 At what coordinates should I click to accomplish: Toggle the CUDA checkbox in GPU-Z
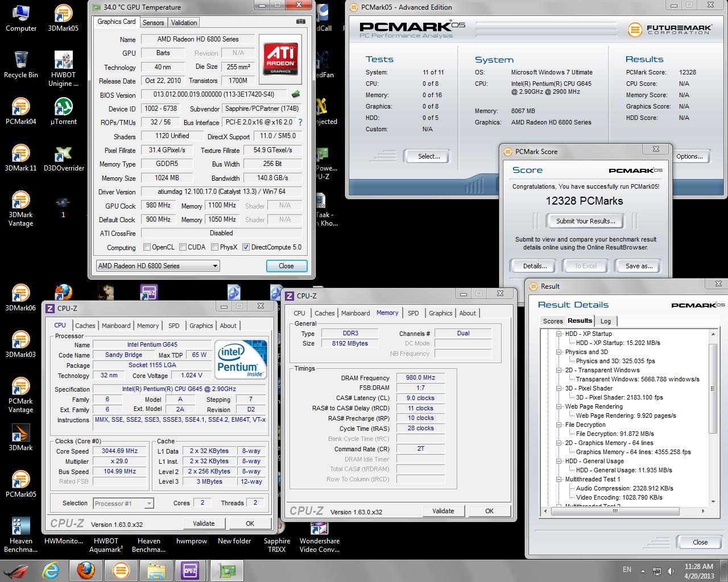183,247
